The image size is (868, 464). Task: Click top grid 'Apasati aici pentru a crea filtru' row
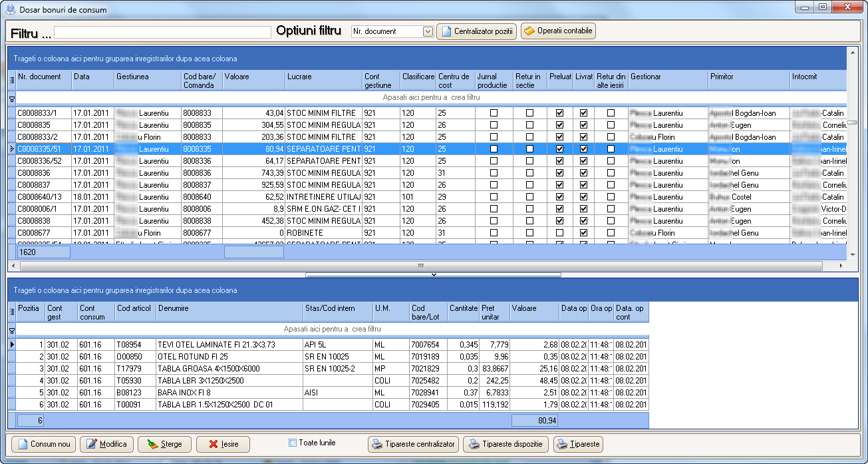point(431,97)
